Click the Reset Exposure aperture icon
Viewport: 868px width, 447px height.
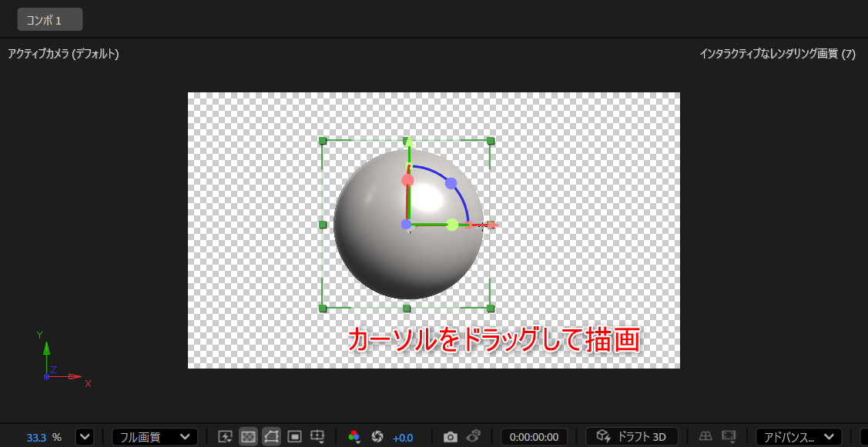[377, 436]
